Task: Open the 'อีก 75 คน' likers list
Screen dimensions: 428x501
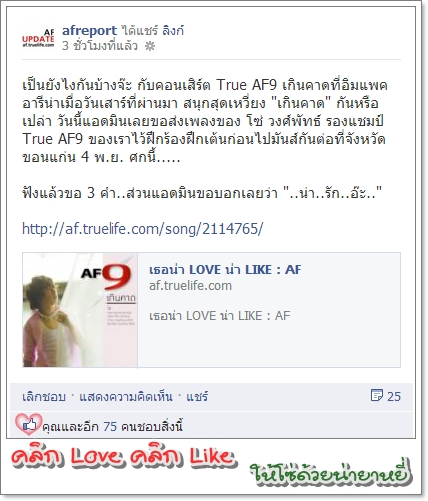Action: [98, 426]
